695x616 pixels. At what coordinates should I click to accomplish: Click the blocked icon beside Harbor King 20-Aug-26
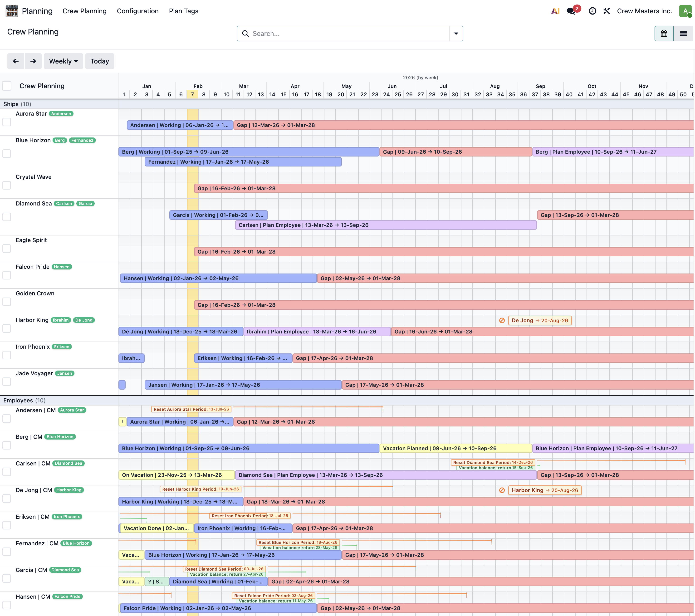click(502, 490)
